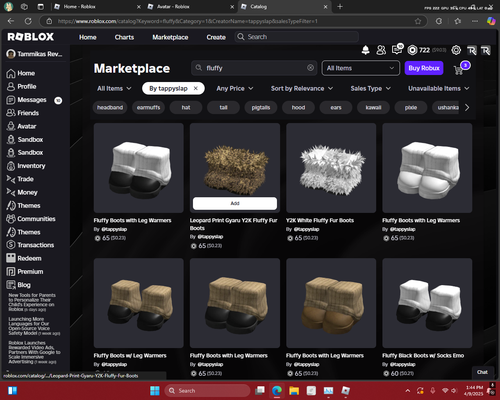The width and height of the screenshot is (500, 400).
Task: Expand the Sort by Relevance dropdown
Action: coord(302,88)
